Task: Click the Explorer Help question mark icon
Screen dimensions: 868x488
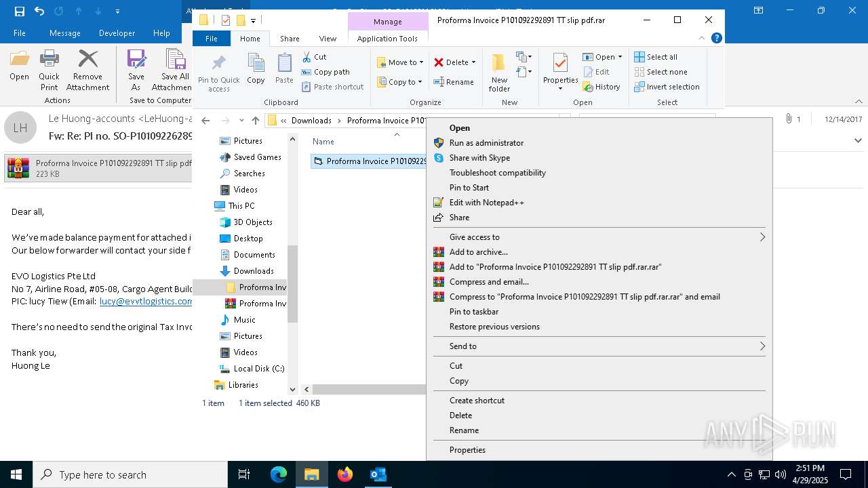Action: point(716,39)
